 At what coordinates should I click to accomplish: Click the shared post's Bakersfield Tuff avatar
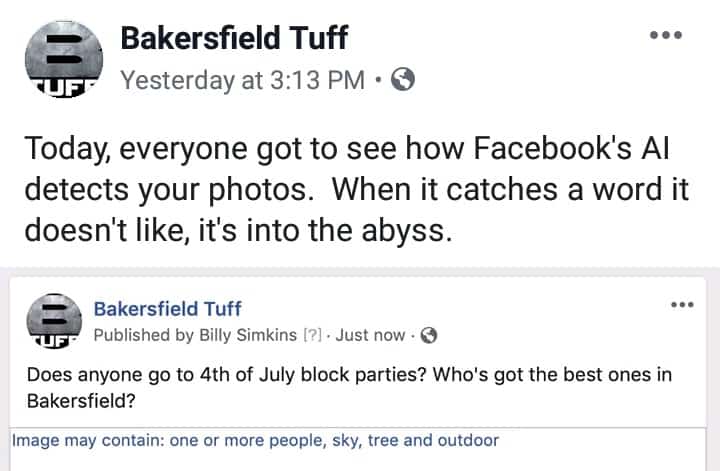(x=54, y=321)
